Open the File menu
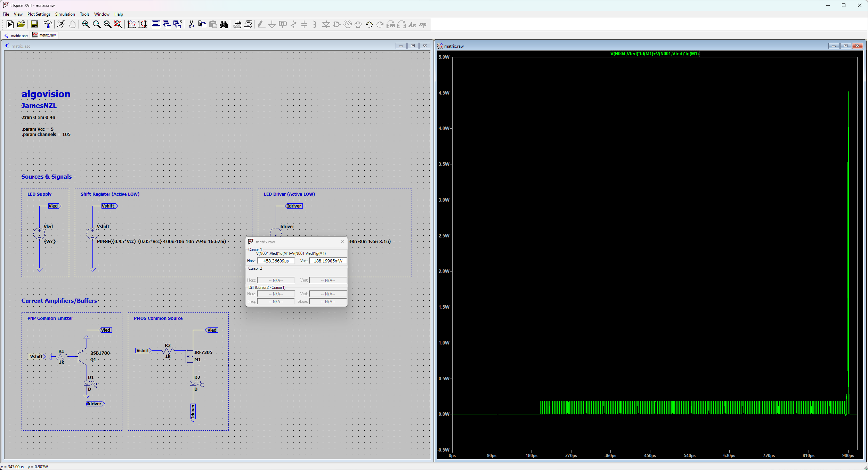 click(x=6, y=14)
